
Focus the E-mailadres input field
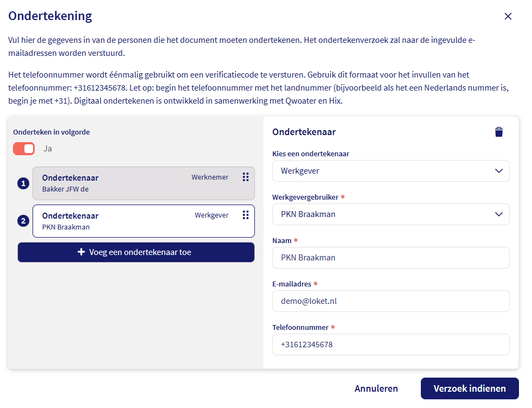(390, 301)
